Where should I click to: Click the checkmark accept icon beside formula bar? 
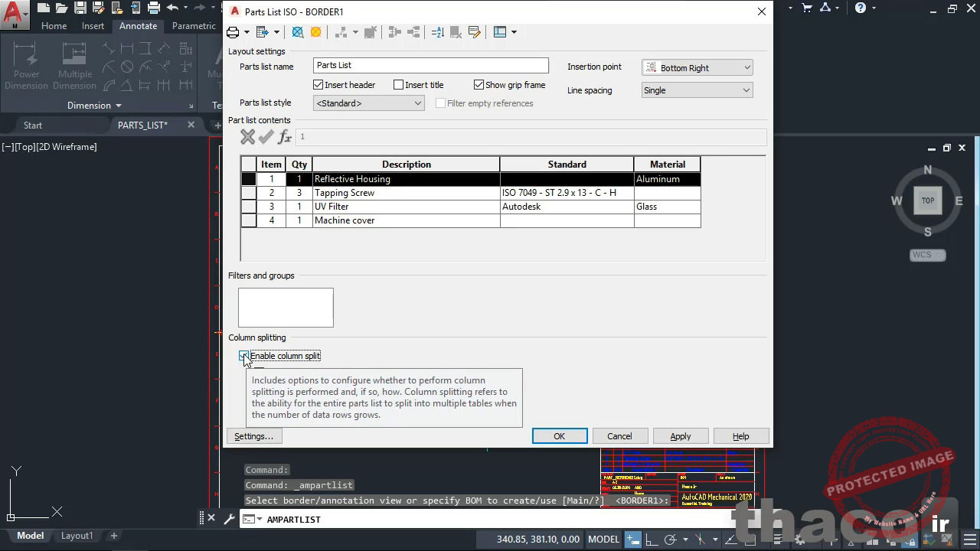point(266,137)
